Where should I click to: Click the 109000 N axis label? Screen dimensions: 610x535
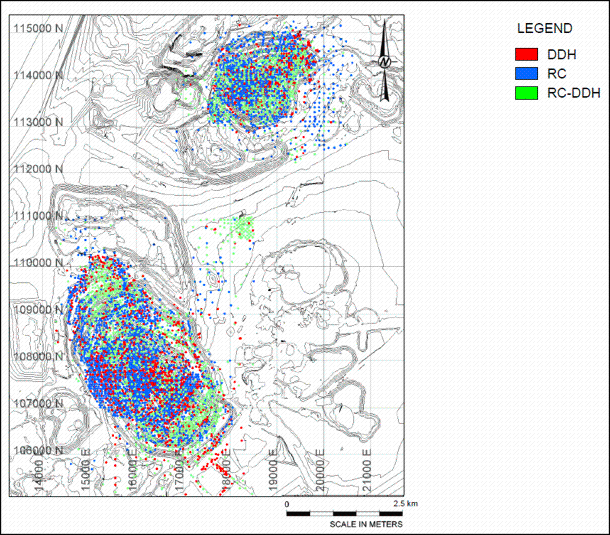tap(38, 310)
